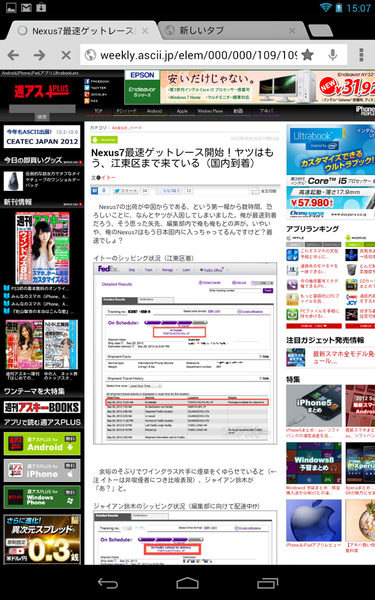The image size is (375, 600).
Task: Open the Google+ link in site header
Action: [x=96, y=94]
